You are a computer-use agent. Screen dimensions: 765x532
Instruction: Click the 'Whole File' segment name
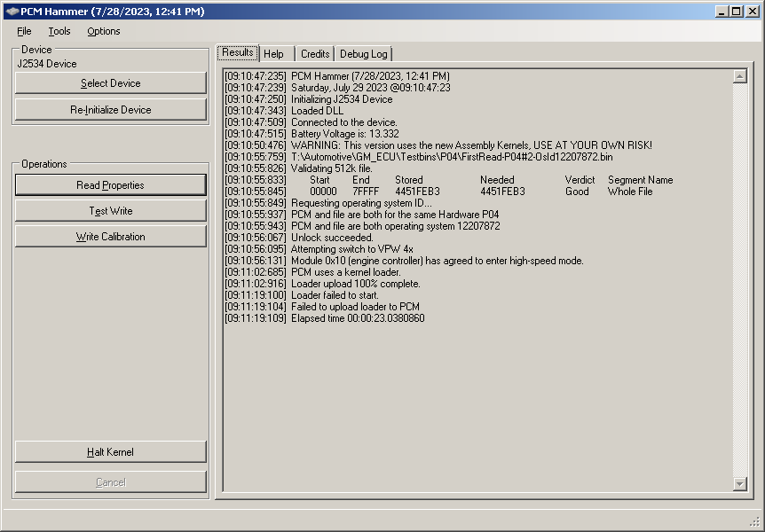pyautogui.click(x=630, y=192)
